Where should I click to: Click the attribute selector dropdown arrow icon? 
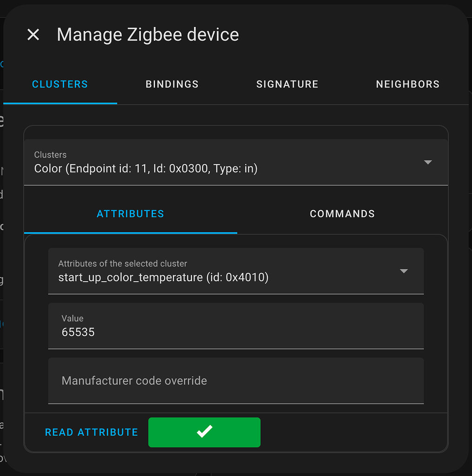pyautogui.click(x=404, y=271)
